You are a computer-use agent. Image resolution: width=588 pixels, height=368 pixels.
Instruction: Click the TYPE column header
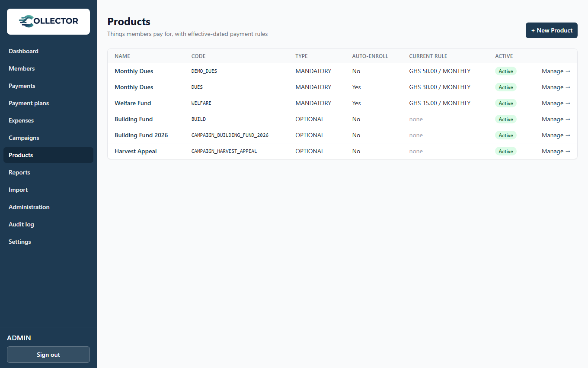pos(301,56)
